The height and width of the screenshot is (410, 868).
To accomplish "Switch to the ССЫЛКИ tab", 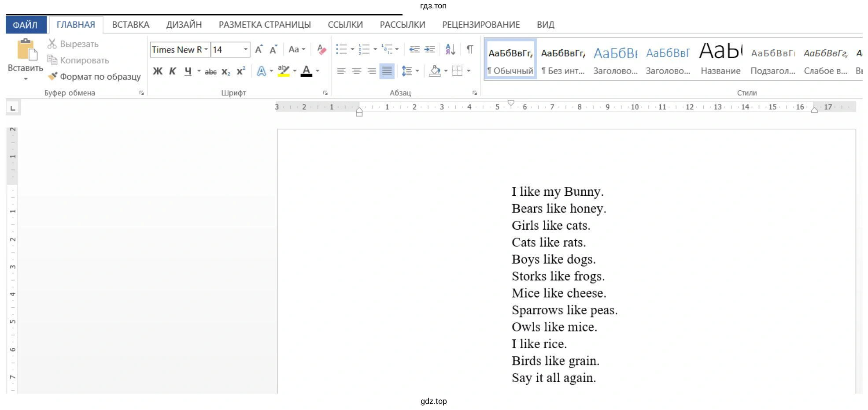I will pos(345,25).
